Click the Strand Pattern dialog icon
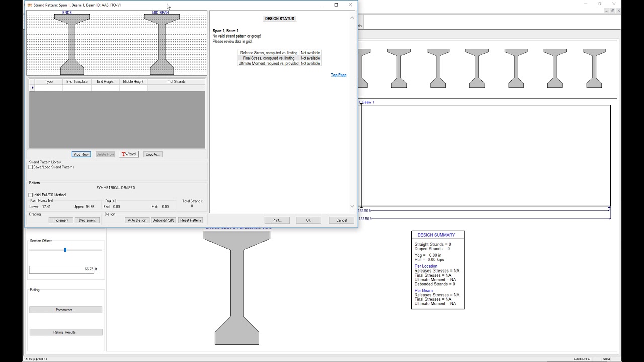The height and width of the screenshot is (362, 644). (30, 5)
